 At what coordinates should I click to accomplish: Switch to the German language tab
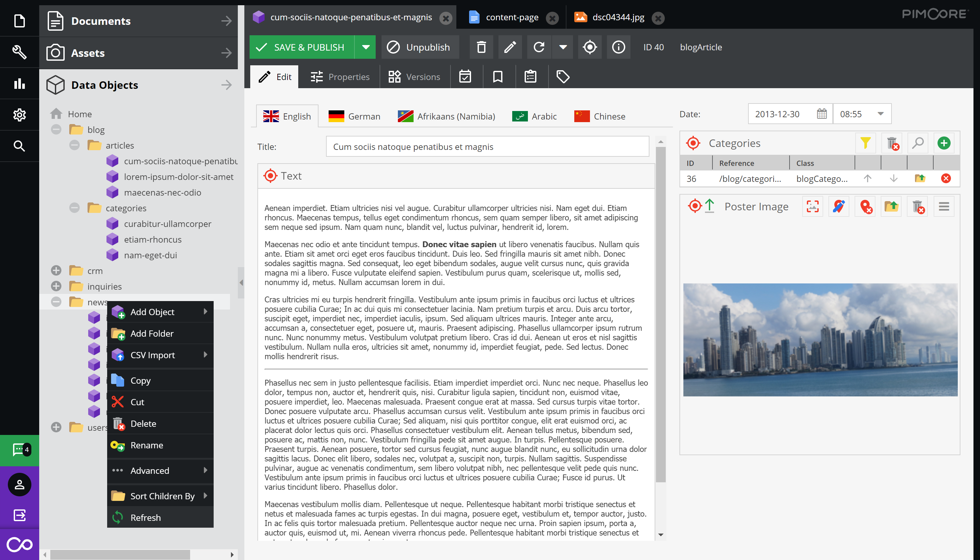pyautogui.click(x=354, y=116)
